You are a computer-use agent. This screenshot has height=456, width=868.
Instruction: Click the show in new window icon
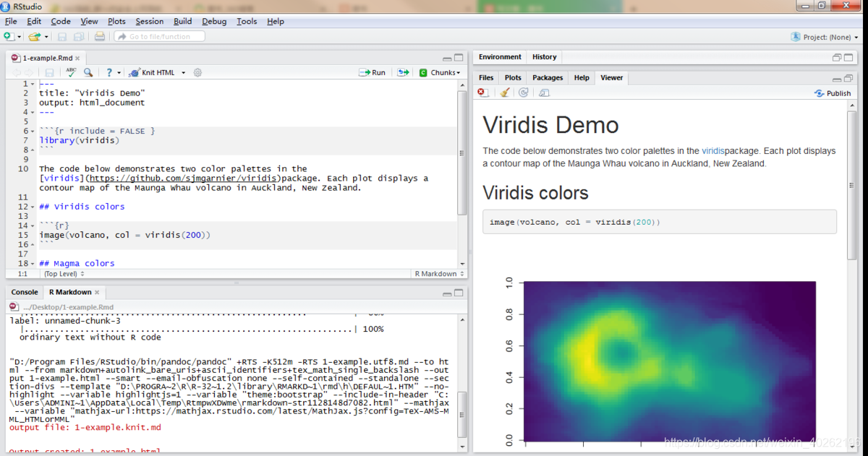click(544, 93)
